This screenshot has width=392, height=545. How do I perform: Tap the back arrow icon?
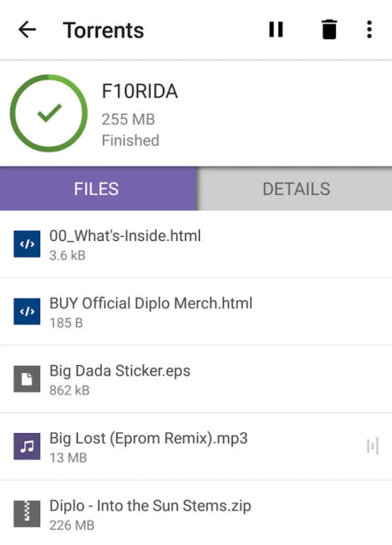tap(28, 30)
